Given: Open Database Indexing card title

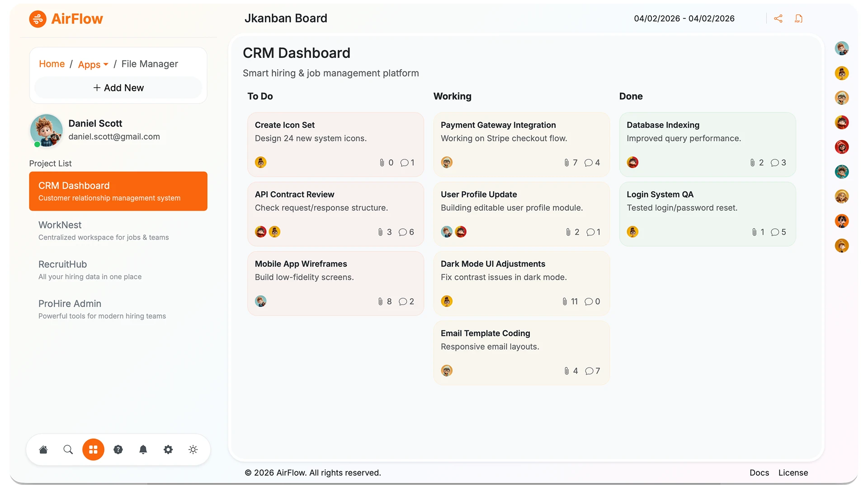Looking at the screenshot, I should coord(663,125).
